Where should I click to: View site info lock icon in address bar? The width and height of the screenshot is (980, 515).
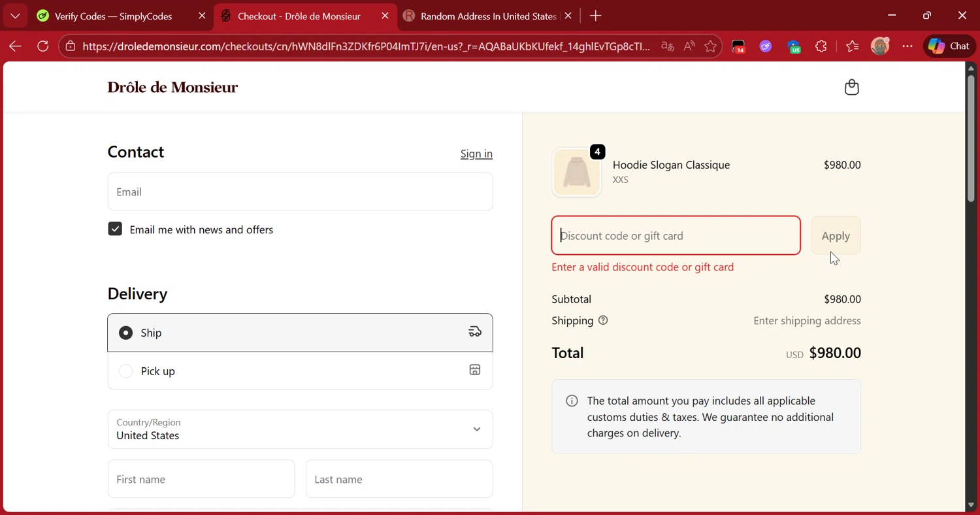coord(71,46)
